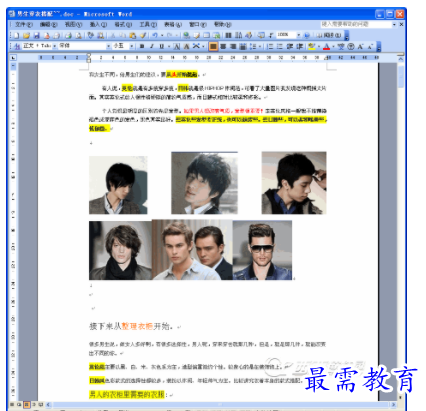Open the Styles and Formatting pane icon
This screenshot has width=426, height=411.
pyautogui.click(x=17, y=46)
